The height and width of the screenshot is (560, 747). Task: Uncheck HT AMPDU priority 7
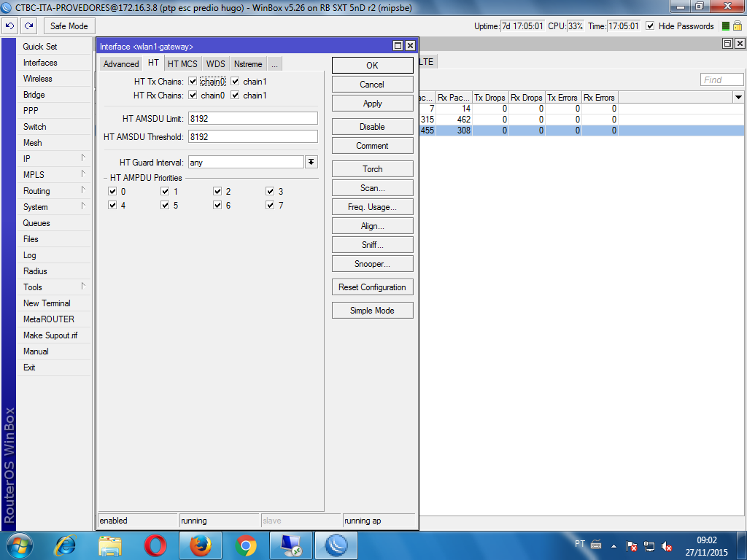click(270, 205)
